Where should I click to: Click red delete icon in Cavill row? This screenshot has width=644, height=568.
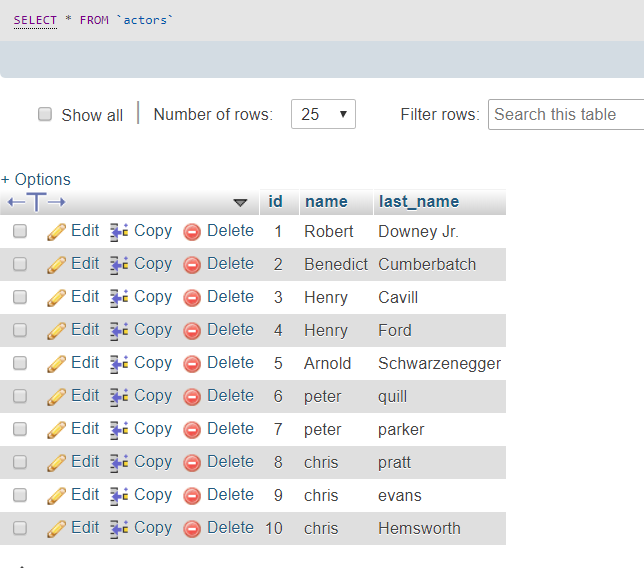tap(192, 298)
